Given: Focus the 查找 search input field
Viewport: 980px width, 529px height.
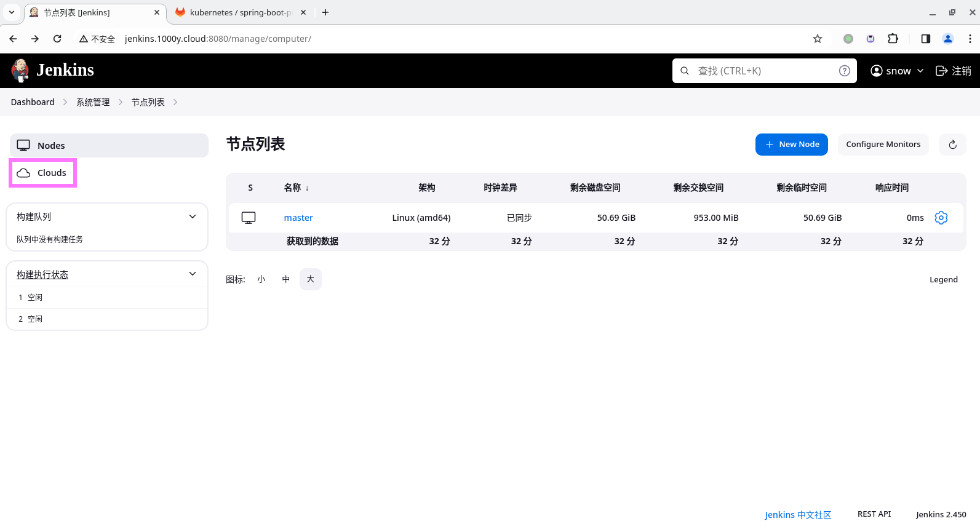Looking at the screenshot, I should [x=765, y=71].
